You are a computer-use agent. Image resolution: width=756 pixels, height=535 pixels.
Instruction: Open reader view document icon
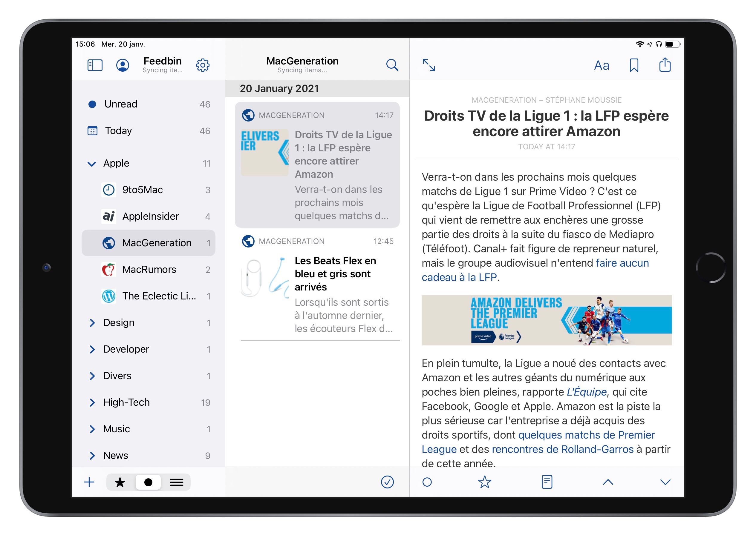547,482
